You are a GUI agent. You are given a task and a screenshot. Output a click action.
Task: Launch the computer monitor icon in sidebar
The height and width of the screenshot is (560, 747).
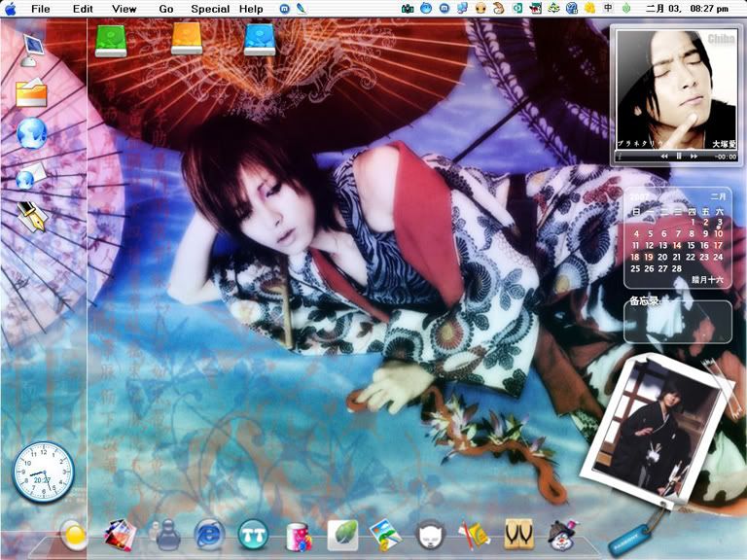tap(31, 49)
